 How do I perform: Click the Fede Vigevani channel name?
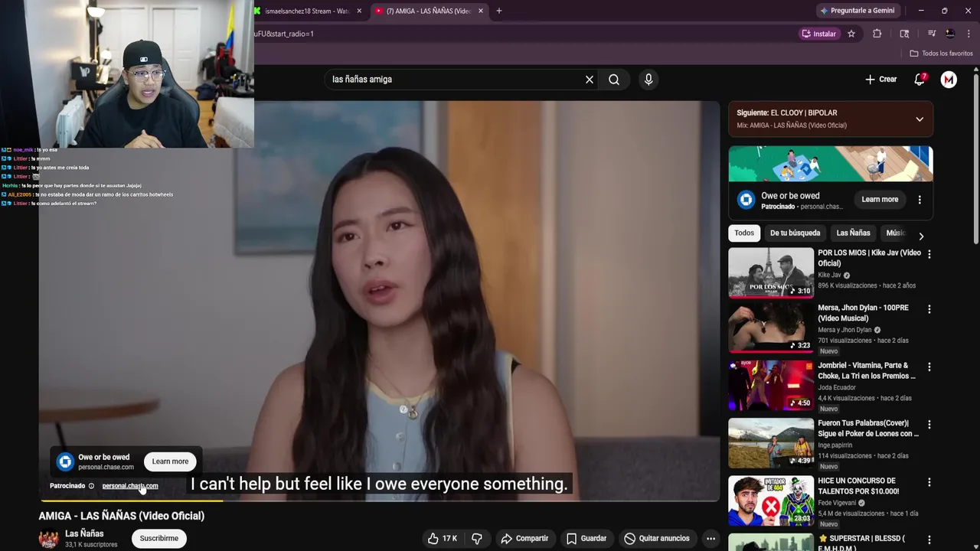tap(838, 503)
